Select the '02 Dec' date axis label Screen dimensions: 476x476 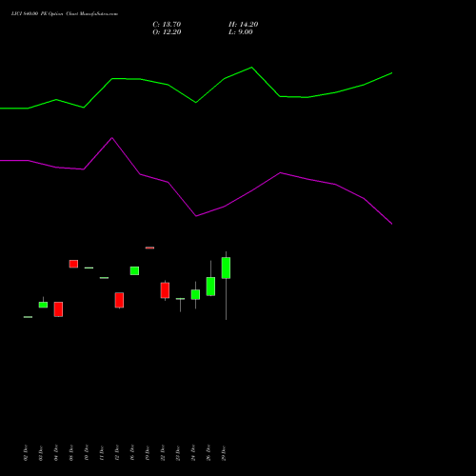[x=26, y=453]
